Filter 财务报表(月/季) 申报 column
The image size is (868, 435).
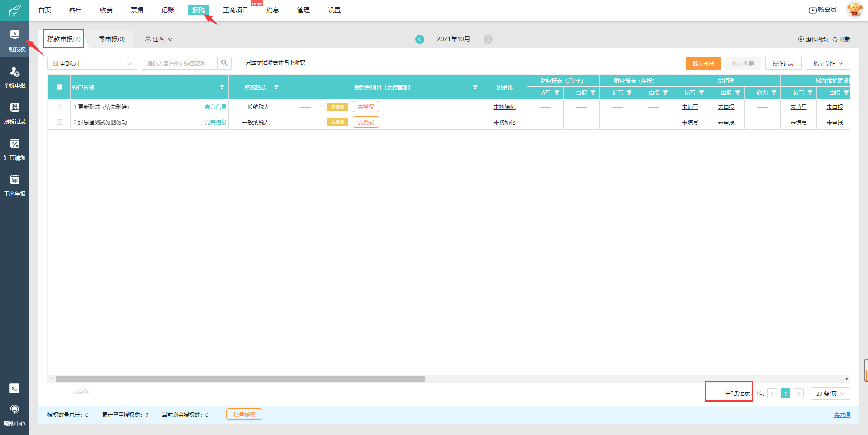click(593, 93)
